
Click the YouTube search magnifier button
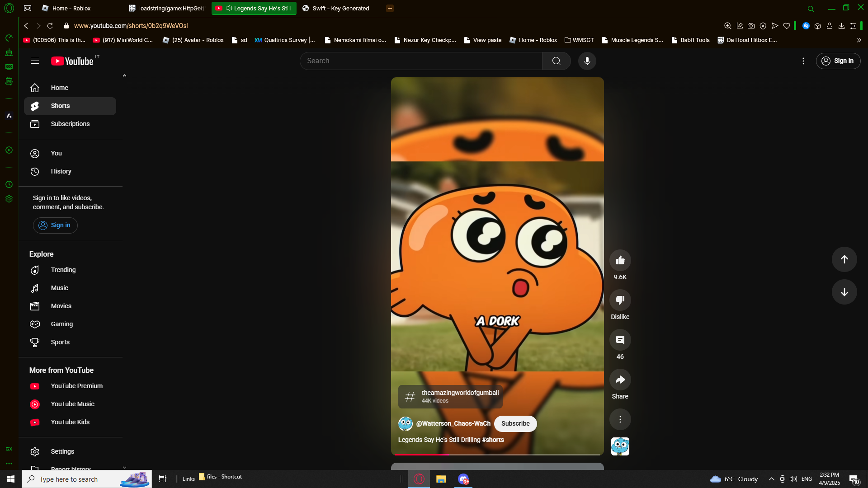point(556,61)
